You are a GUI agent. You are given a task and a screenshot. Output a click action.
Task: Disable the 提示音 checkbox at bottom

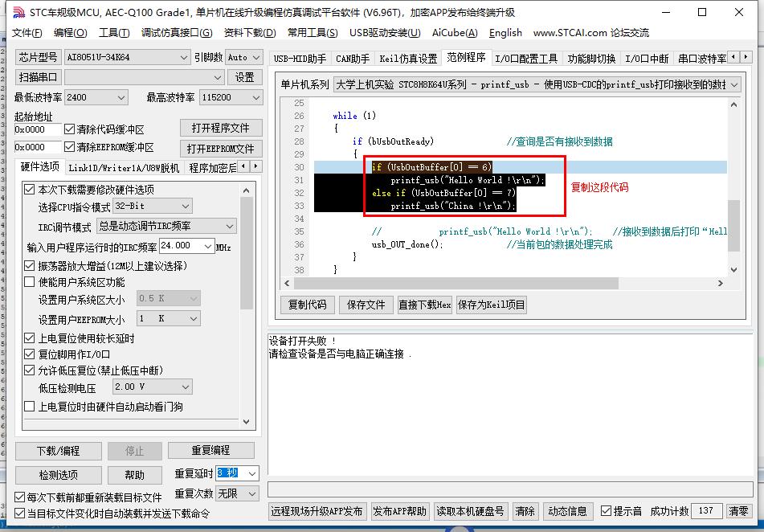[607, 510]
